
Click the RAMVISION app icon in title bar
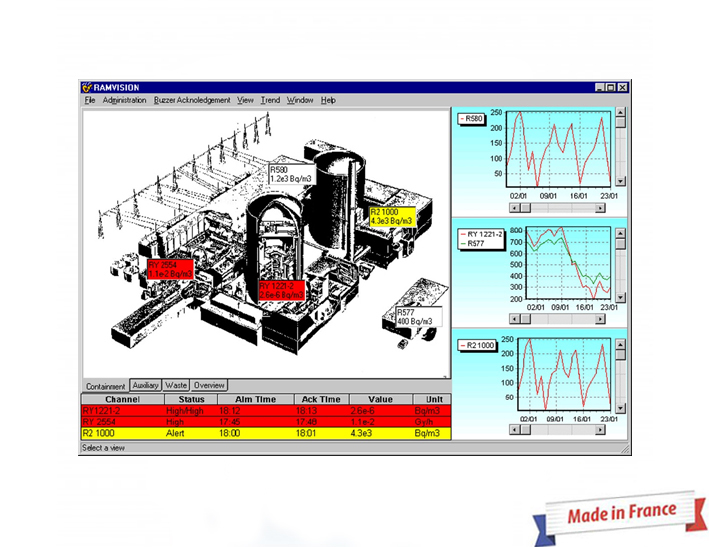click(x=88, y=87)
